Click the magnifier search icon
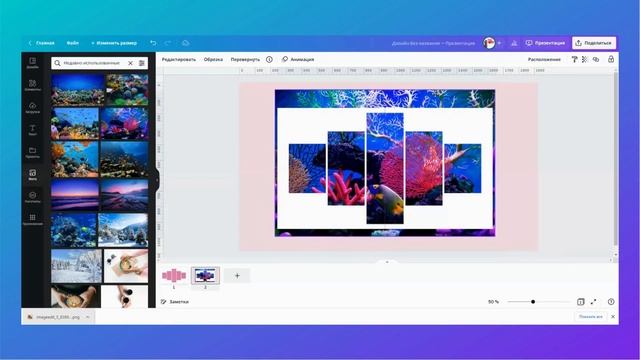This screenshot has width=640, height=360. coord(57,63)
